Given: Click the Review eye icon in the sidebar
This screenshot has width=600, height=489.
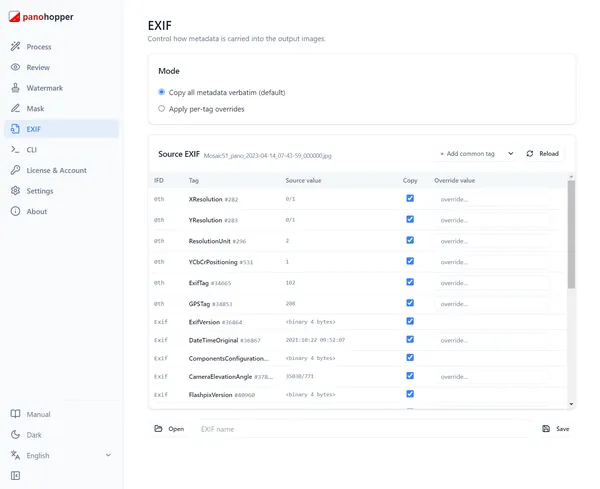Looking at the screenshot, I should coord(15,67).
